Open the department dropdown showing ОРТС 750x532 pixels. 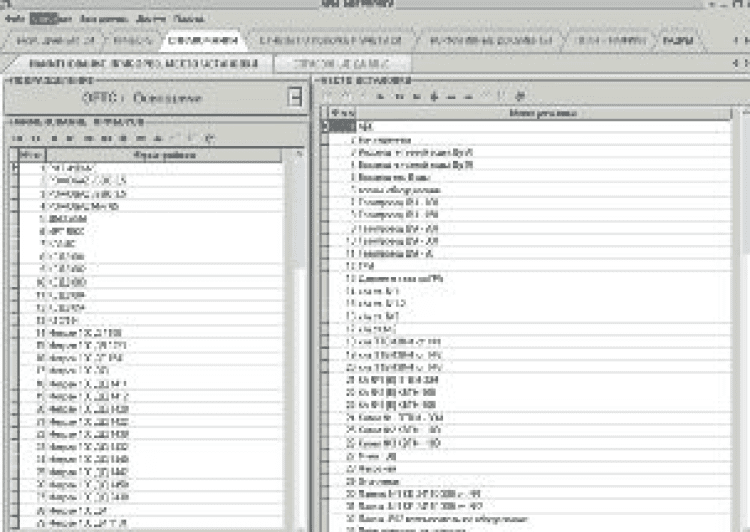(296, 98)
